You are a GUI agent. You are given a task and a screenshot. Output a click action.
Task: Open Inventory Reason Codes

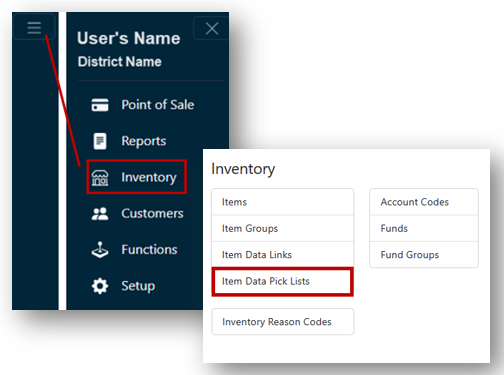point(283,322)
